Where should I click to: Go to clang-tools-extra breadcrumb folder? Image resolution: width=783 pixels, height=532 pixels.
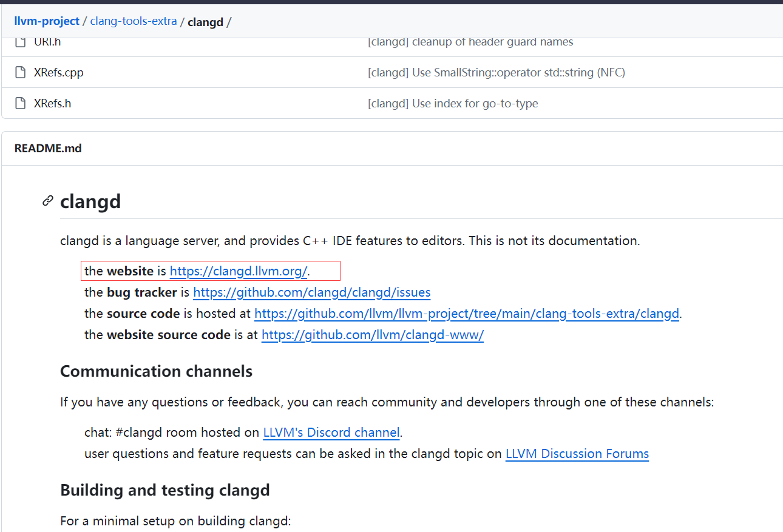point(134,21)
